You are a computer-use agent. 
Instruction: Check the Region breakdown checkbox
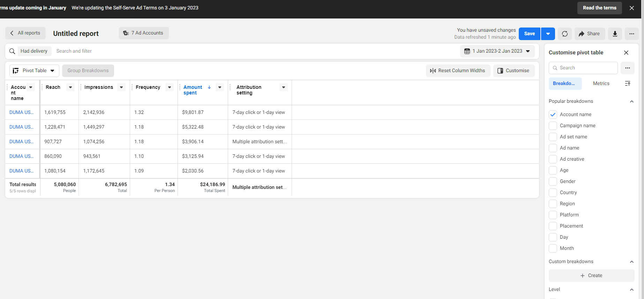(553, 204)
